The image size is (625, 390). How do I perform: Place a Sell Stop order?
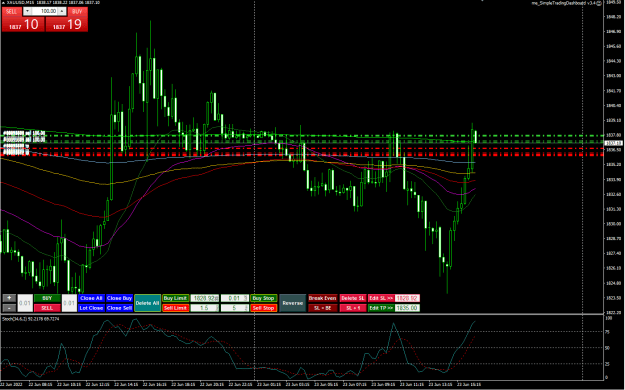coord(263,308)
